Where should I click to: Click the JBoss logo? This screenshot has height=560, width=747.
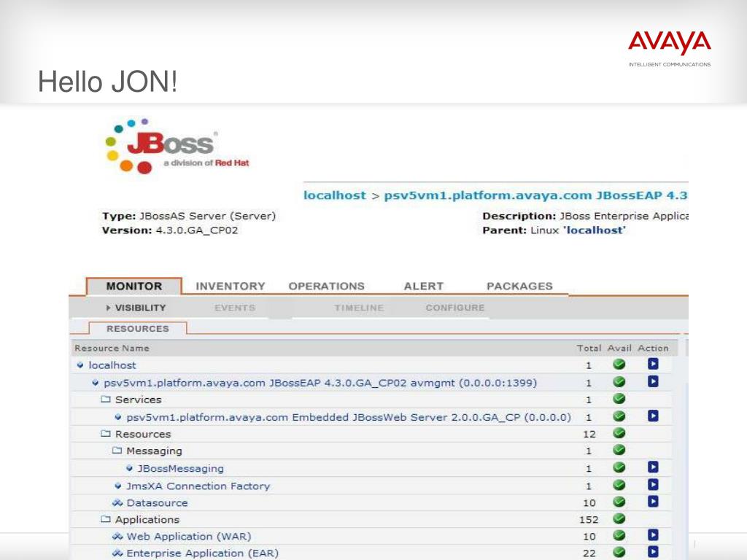177,146
